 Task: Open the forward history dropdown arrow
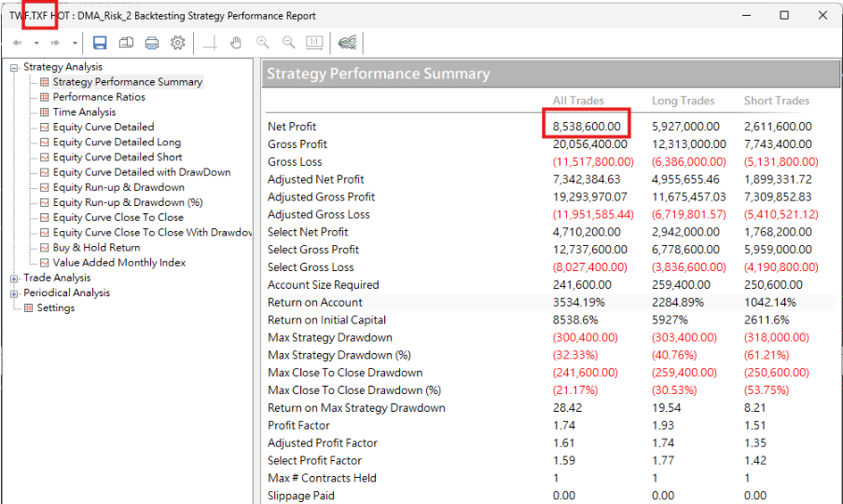(x=75, y=43)
